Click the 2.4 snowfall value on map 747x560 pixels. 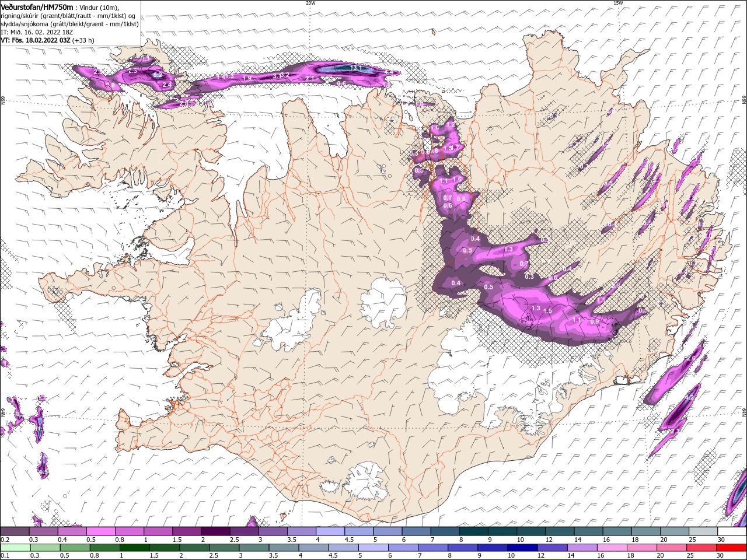tap(167, 85)
